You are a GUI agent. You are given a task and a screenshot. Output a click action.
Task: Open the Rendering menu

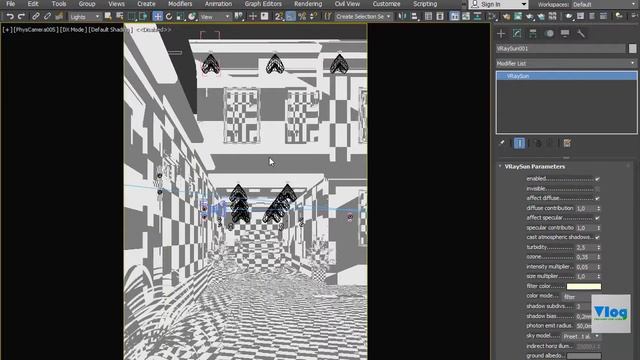pos(308,4)
